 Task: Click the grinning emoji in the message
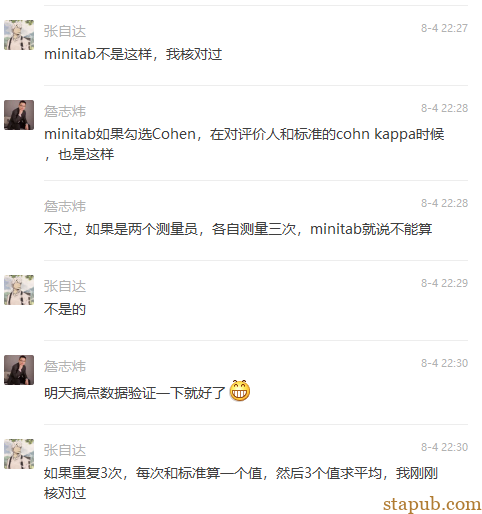click(x=240, y=390)
